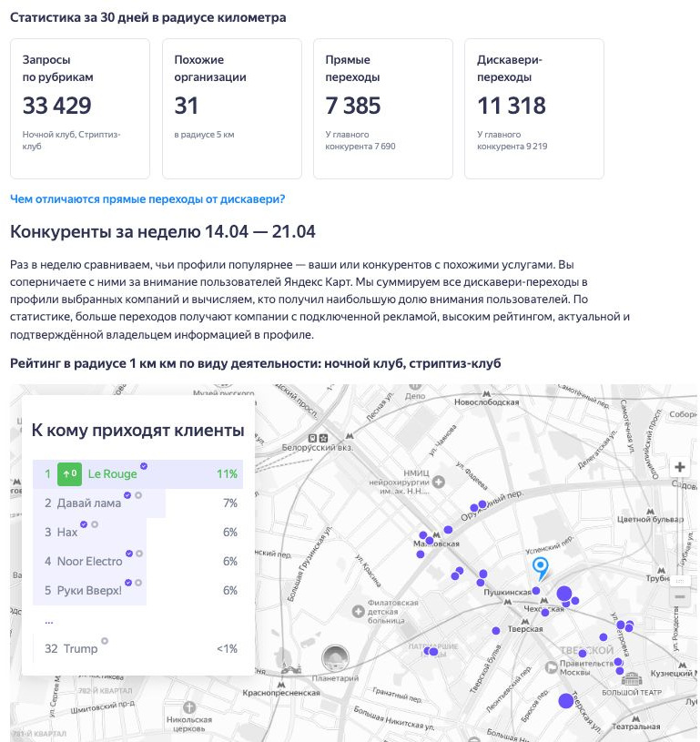Open the Дискавери-переходы statistics card

click(534, 109)
